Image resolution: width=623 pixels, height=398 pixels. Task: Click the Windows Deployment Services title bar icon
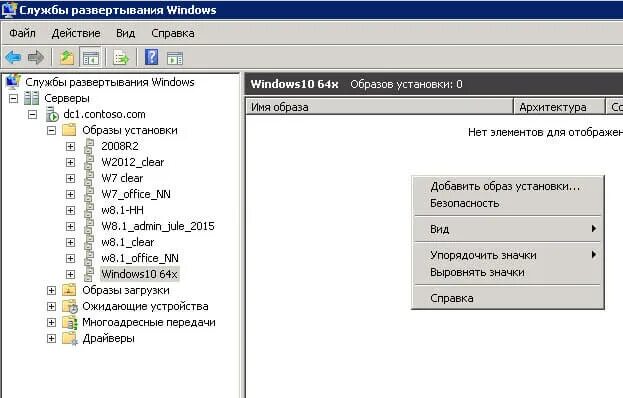[9, 10]
